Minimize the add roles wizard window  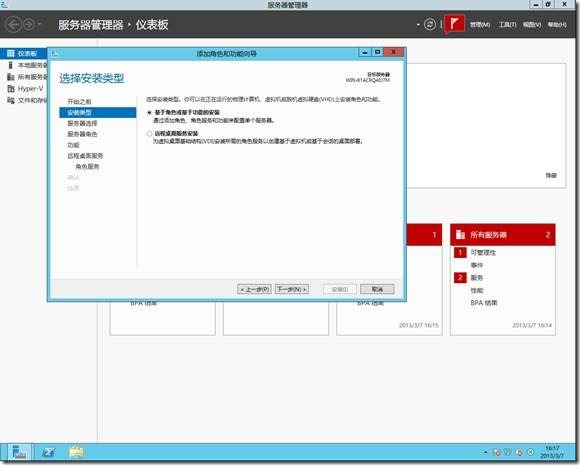(365, 53)
